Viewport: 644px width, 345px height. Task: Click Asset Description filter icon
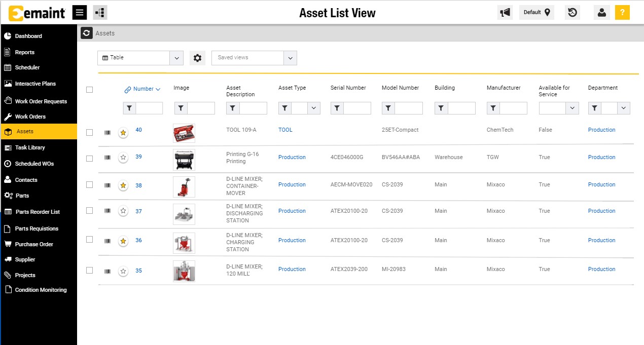click(x=233, y=108)
